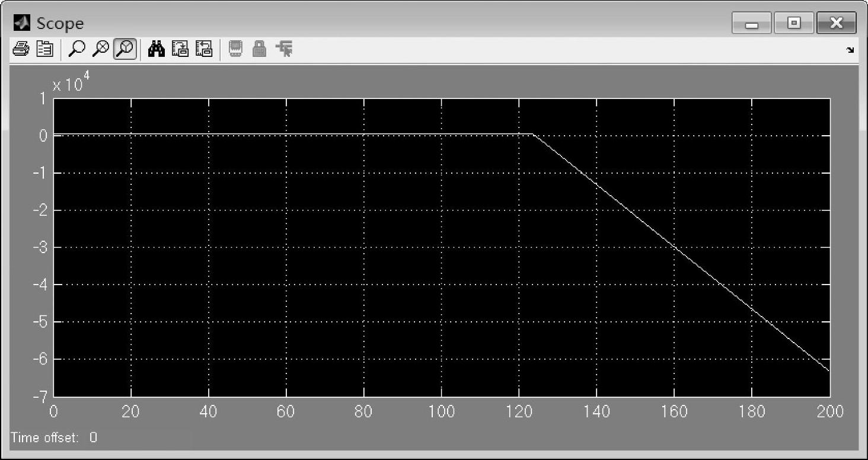Viewport: 868px width, 460px height.
Task: Open the Scope Parameters icon
Action: (44, 49)
